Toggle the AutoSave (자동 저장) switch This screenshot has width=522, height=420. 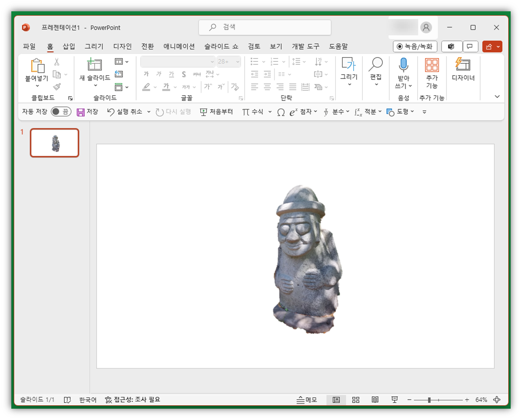pyautogui.click(x=61, y=112)
